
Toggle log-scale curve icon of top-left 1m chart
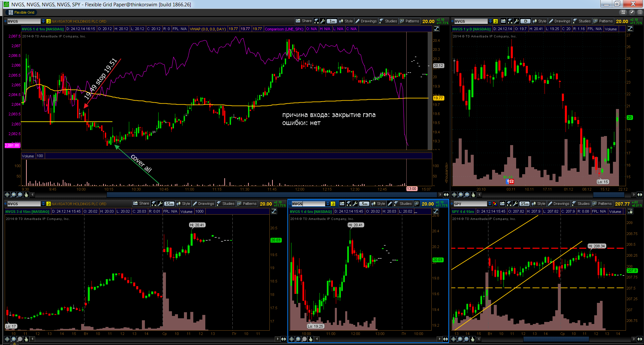pos(436,29)
